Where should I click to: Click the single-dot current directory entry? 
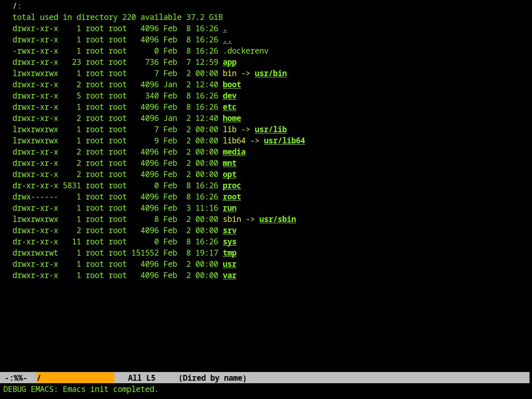[225, 29]
